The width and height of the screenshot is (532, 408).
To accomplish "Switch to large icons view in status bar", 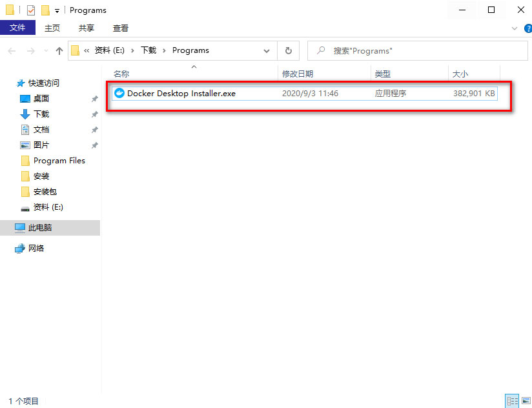I will [525, 401].
